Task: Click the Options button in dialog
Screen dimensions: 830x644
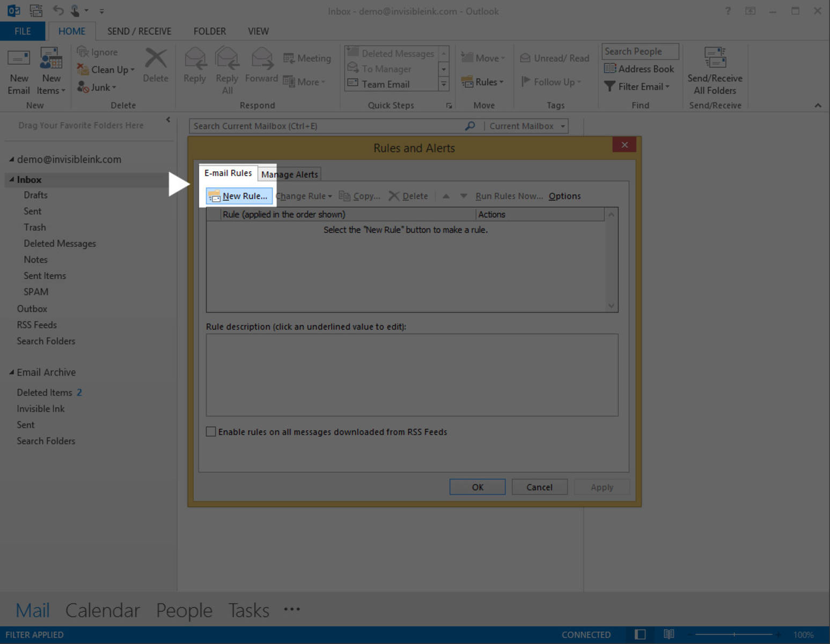Action: 564,196
